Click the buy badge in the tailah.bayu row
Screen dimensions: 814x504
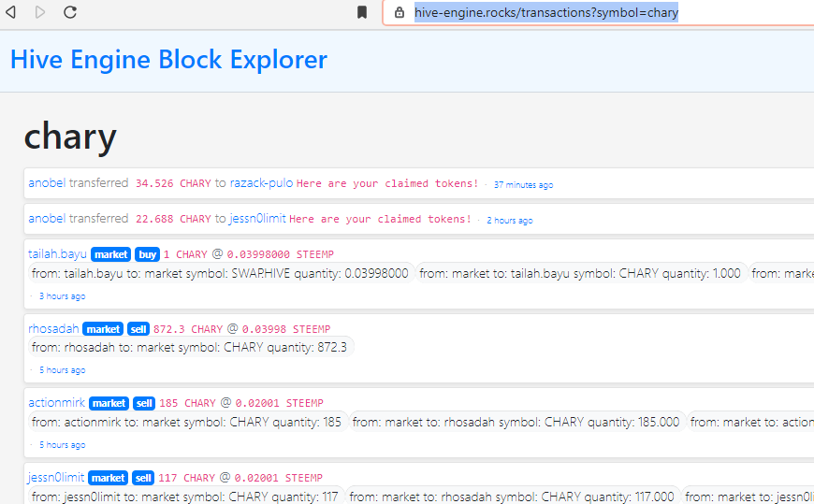pyautogui.click(x=148, y=254)
